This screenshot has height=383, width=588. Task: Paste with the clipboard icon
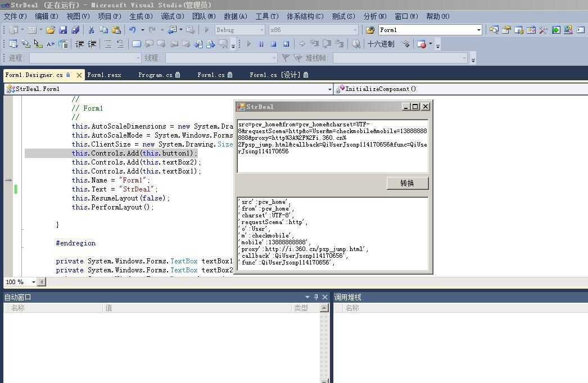[x=116, y=30]
